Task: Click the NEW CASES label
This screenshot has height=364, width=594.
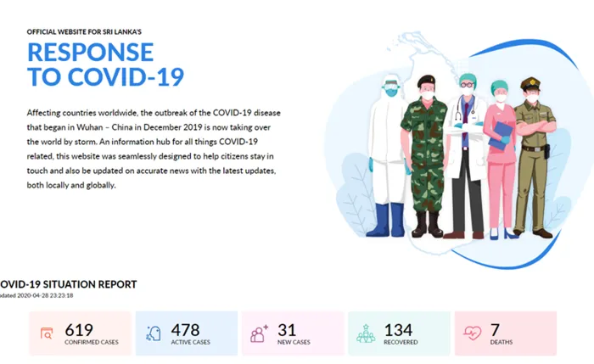Action: [294, 342]
